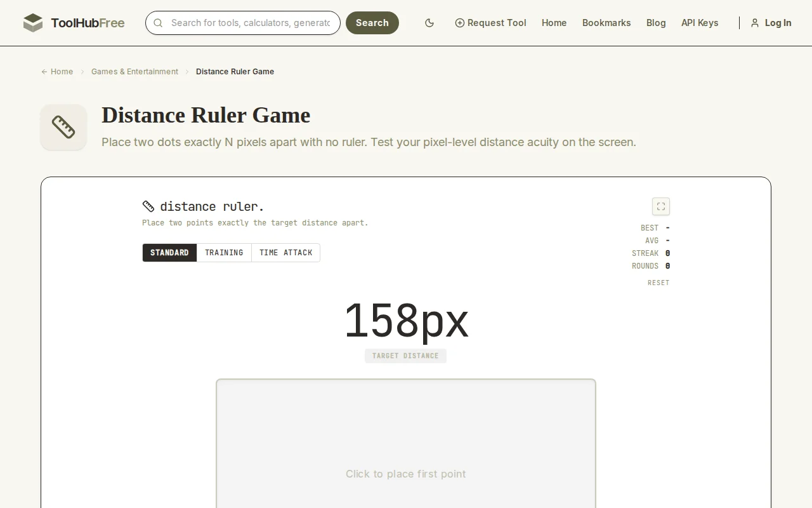The image size is (812, 508).
Task: Enter fullscreen mode with the expand icon
Action: pos(661,206)
